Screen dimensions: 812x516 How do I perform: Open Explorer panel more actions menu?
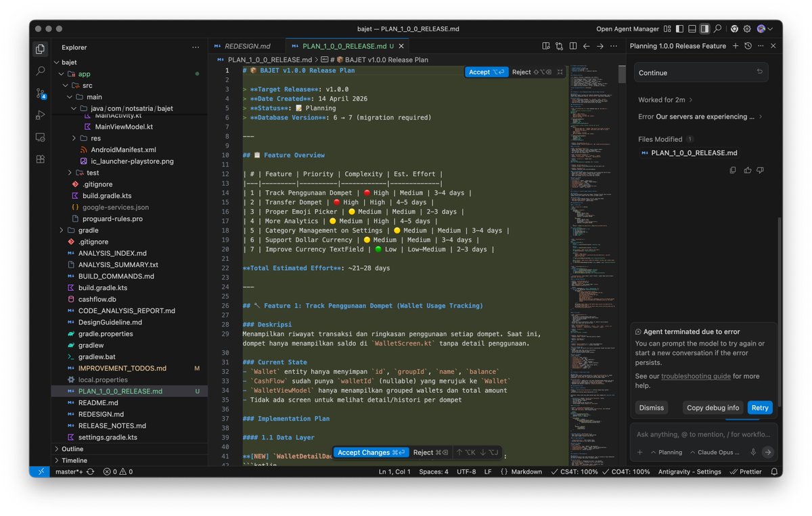[x=196, y=47]
